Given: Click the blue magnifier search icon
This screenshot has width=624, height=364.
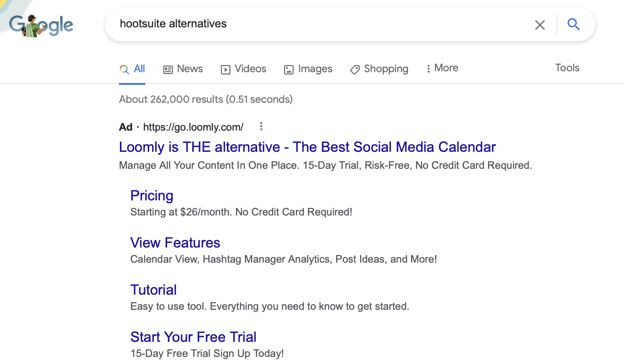Looking at the screenshot, I should pyautogui.click(x=573, y=24).
